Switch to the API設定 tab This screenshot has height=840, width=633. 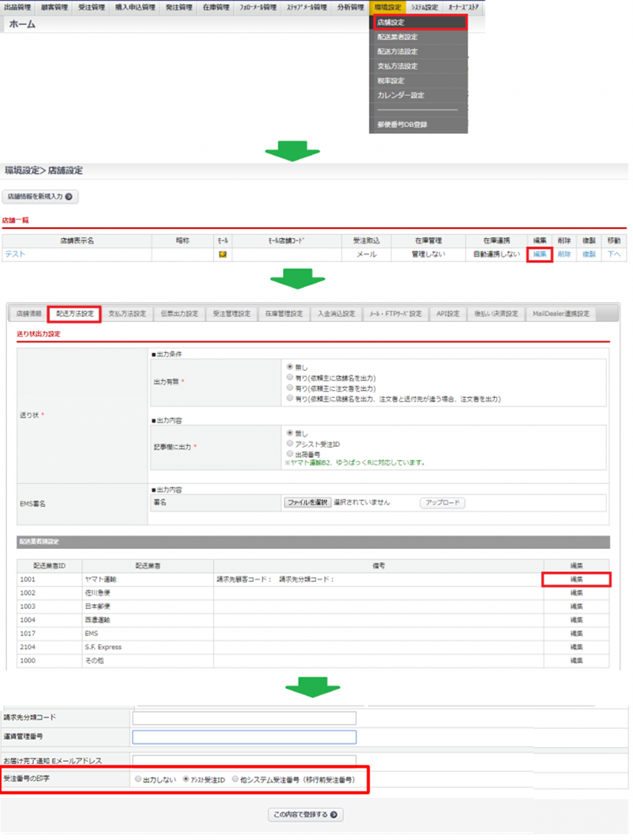pyautogui.click(x=448, y=314)
